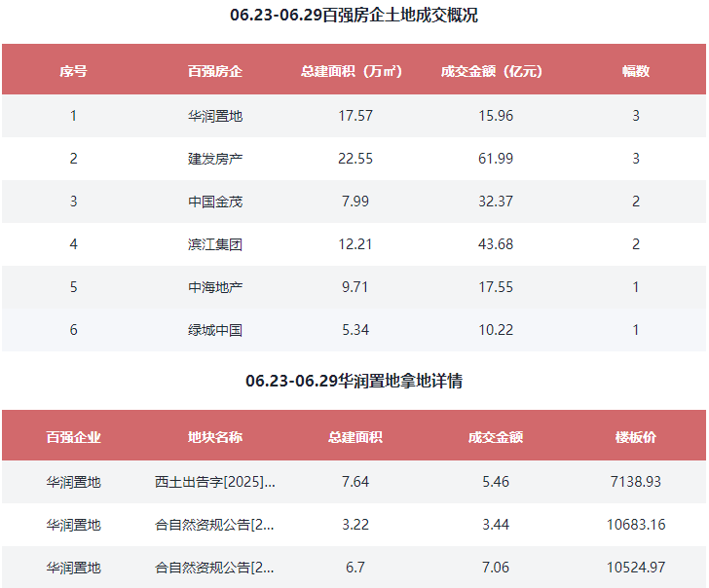Viewport: 709px width, 588px height.
Task: Click the 12.21 area value
Action: 355,244
